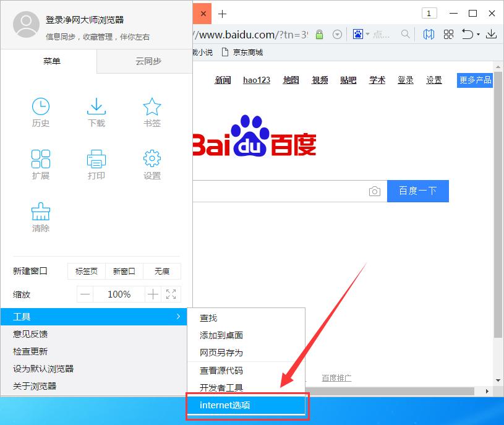
Task: Open the address bar circular dropdown arrow
Action: 337,34
